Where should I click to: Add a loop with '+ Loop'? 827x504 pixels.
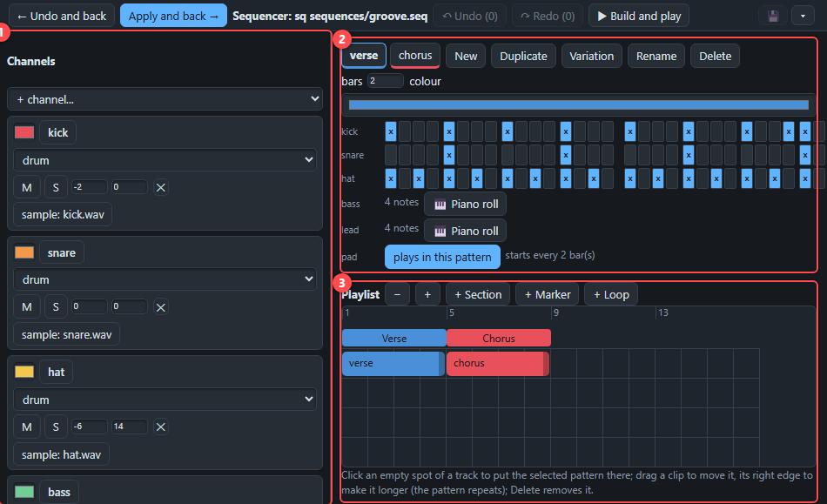(611, 295)
